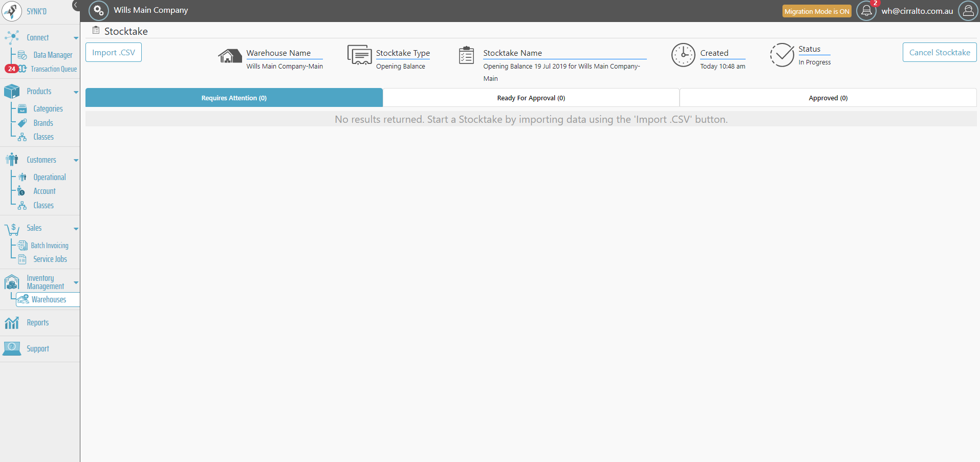Click the Reports chart icon
Viewport: 980px width, 462px height.
(12, 323)
